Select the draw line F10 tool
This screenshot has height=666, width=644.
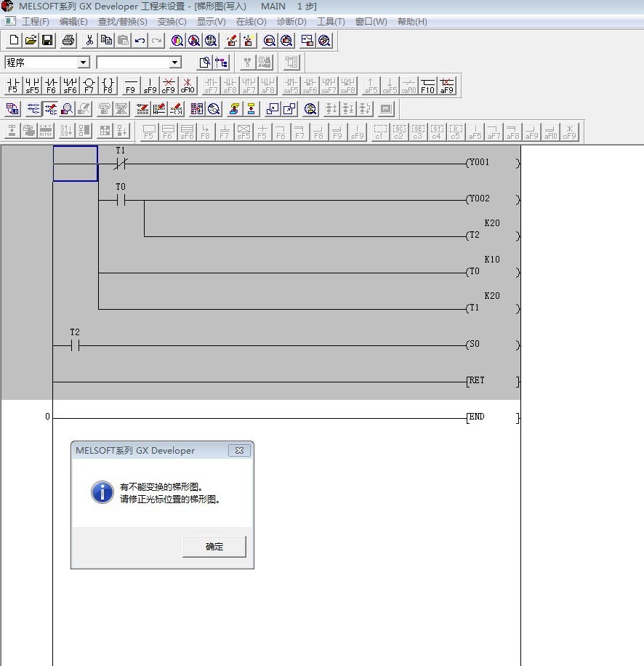[427, 86]
